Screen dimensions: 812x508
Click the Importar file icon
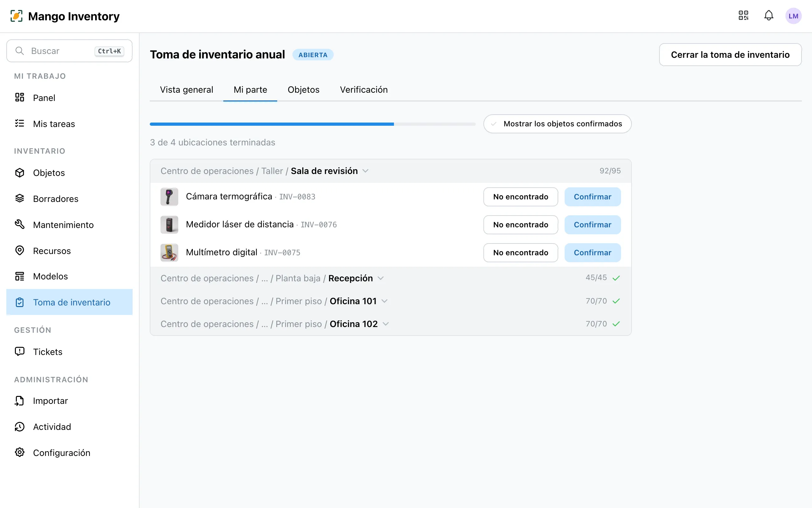tap(20, 400)
